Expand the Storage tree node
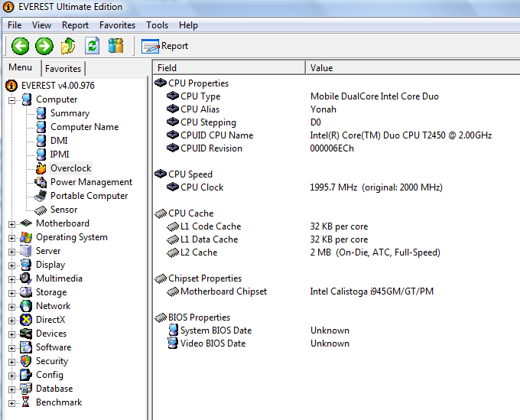 coord(11,293)
